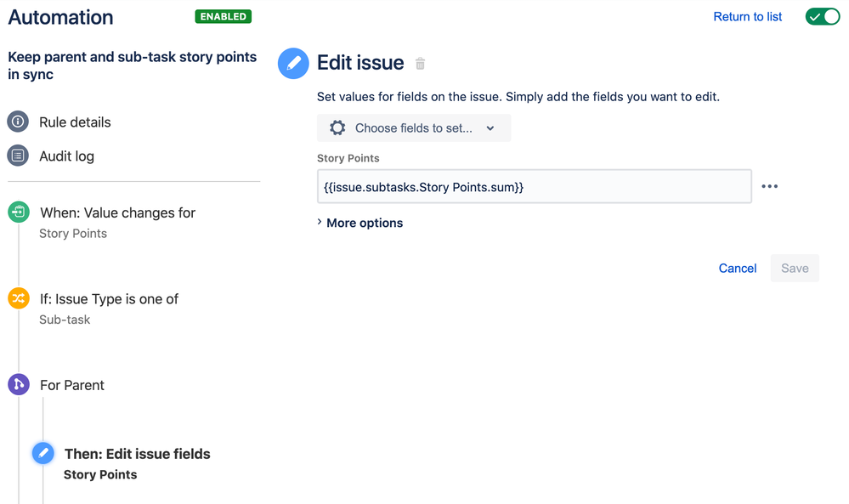Select the When: Value changes for trigger
Viewport: 849px width, 504px height.
coord(117,212)
